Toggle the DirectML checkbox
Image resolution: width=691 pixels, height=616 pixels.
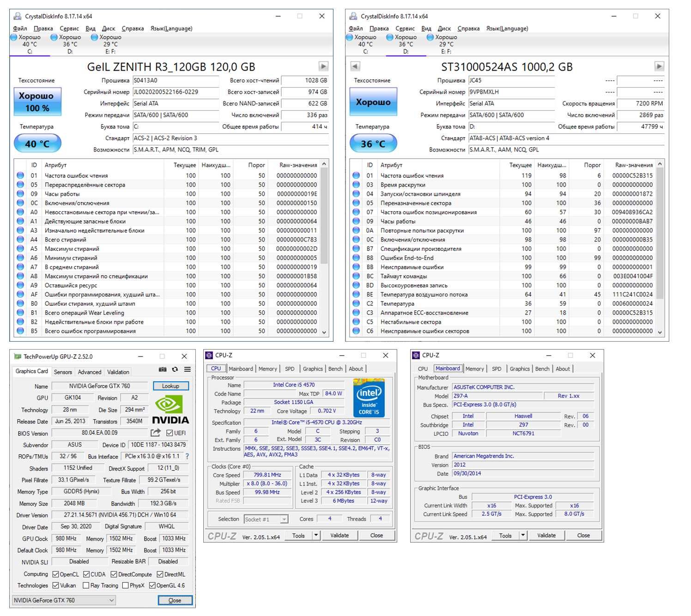160,574
